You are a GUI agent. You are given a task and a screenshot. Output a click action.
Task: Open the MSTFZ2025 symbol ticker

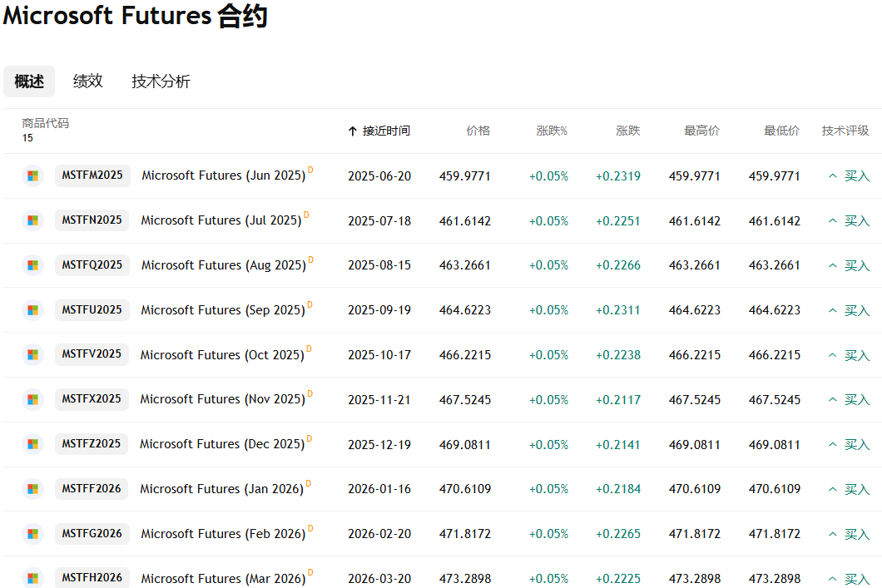92,444
